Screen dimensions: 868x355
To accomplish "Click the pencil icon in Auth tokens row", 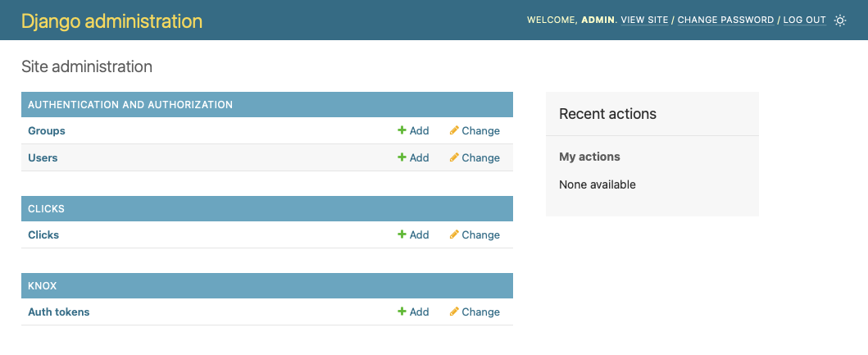I will [x=454, y=312].
